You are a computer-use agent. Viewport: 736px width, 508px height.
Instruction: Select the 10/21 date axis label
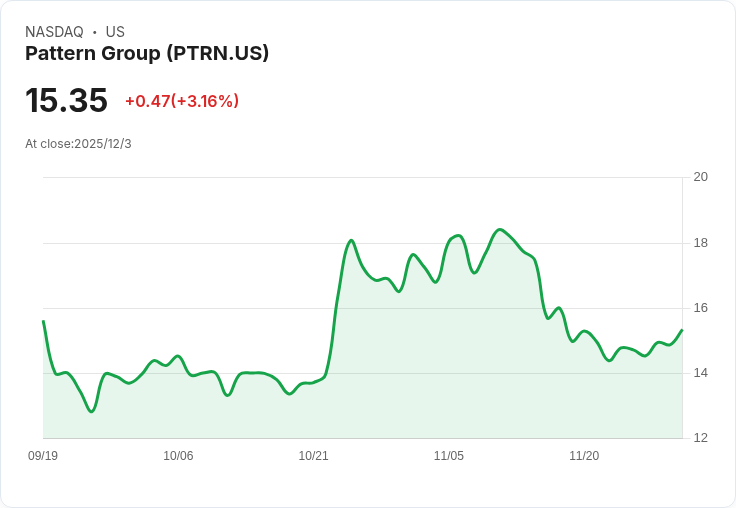pos(314,455)
